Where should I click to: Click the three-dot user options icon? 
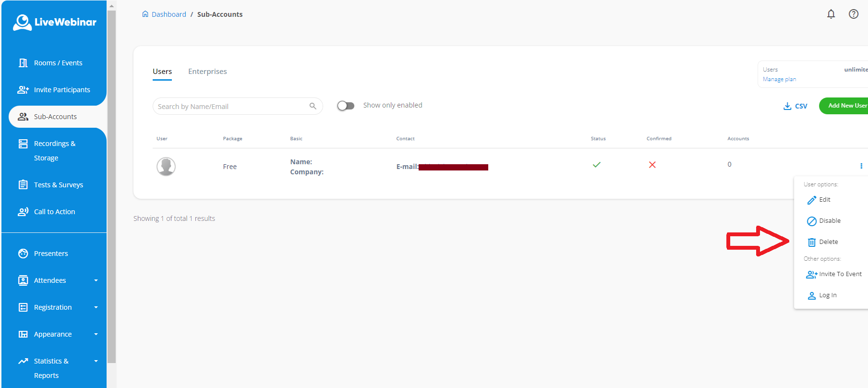[x=861, y=166]
